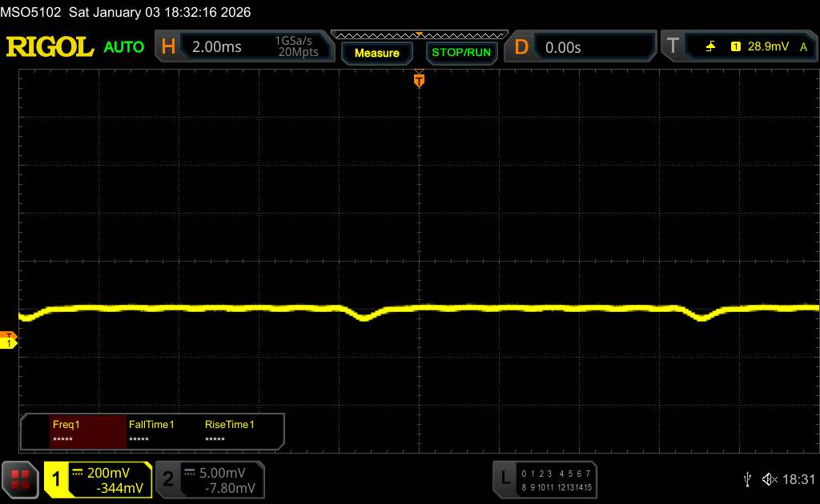Open the 200mV channel 1 vertical scale
Viewport: 820px width, 504px height.
click(x=109, y=473)
